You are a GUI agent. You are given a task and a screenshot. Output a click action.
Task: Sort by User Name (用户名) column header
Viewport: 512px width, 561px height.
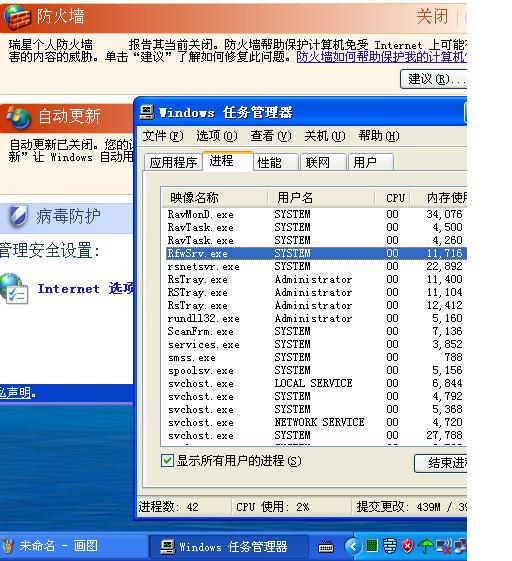pos(321,197)
